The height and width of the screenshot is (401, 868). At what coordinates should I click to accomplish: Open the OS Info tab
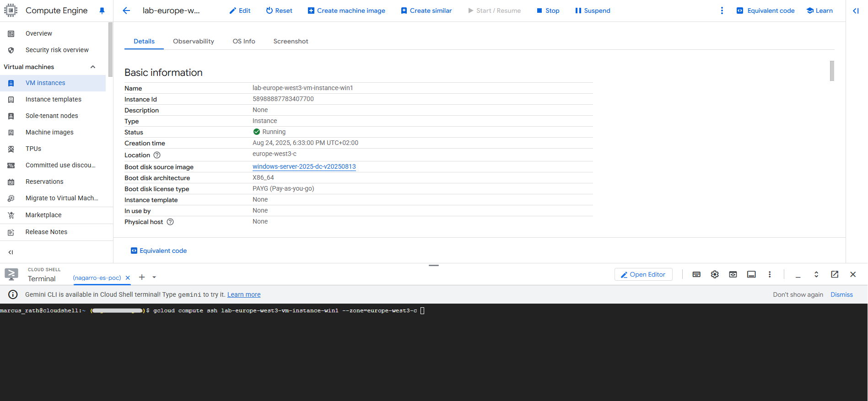click(x=244, y=41)
